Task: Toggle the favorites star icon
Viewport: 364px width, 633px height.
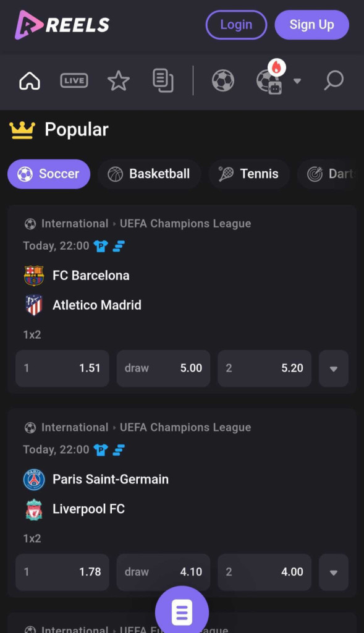Action: 118,80
